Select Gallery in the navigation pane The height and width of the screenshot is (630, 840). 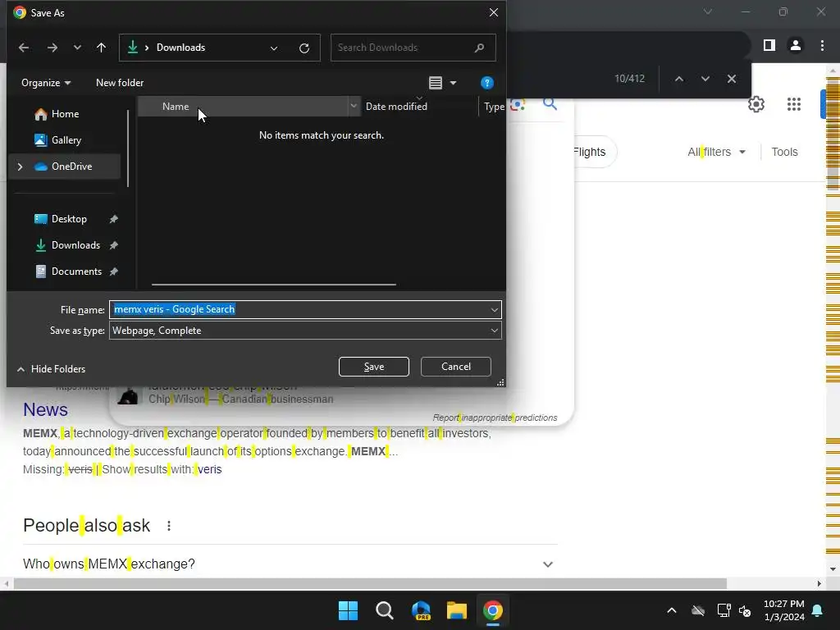(66, 139)
